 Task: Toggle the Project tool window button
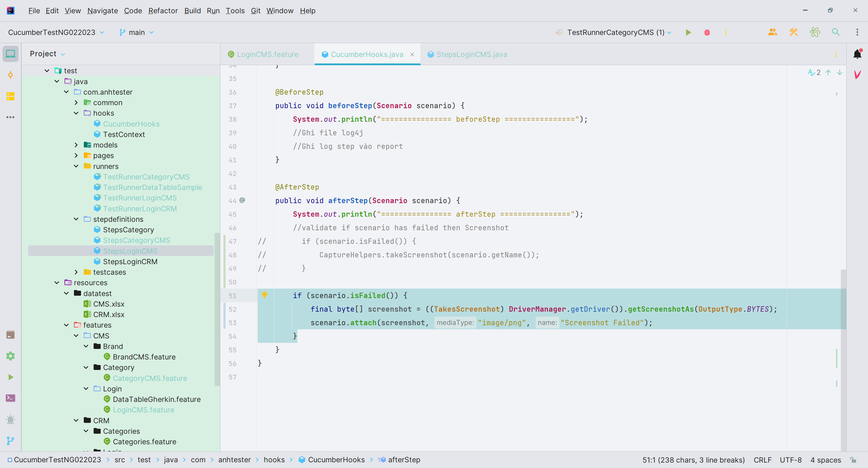tap(11, 54)
